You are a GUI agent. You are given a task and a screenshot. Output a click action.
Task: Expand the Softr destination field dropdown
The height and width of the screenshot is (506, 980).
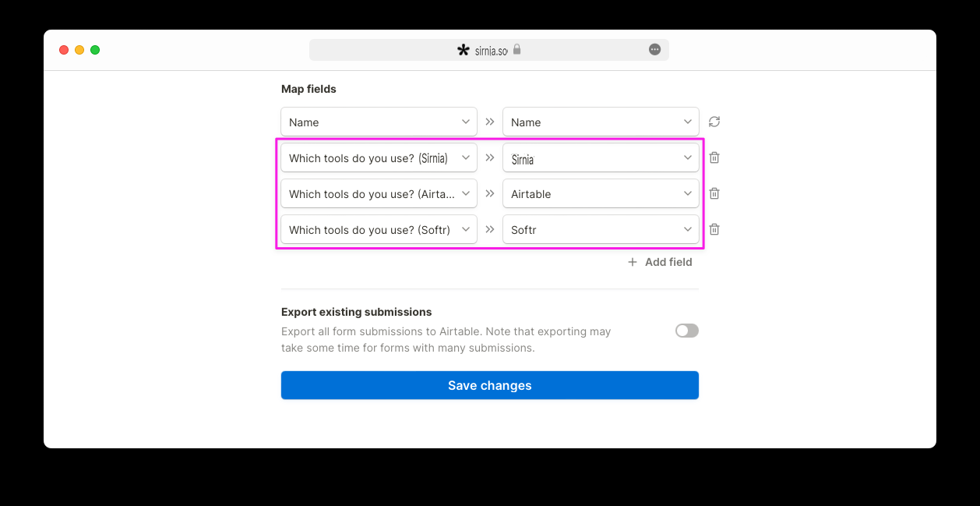601,229
